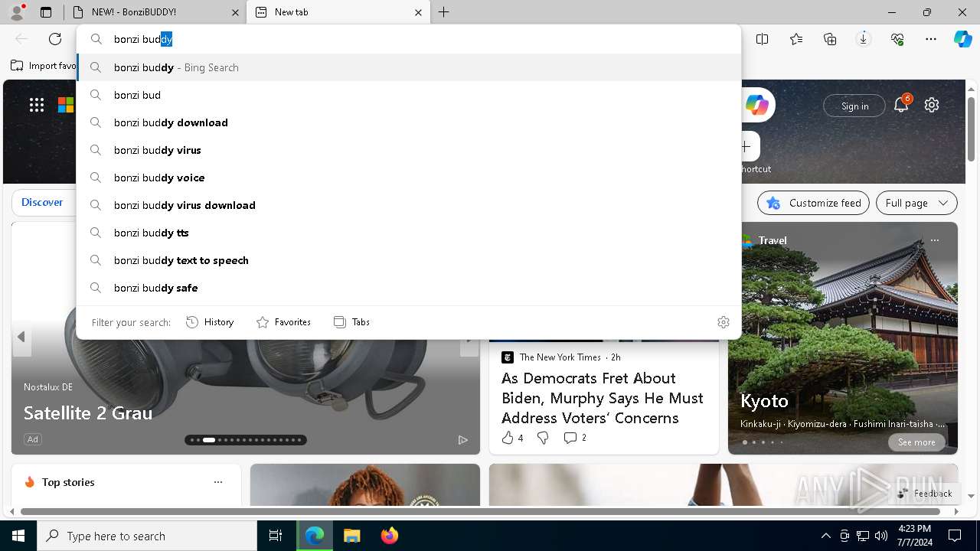Choose 'bonzi buddy voice' suggestion
This screenshot has width=980, height=551.
click(x=409, y=178)
